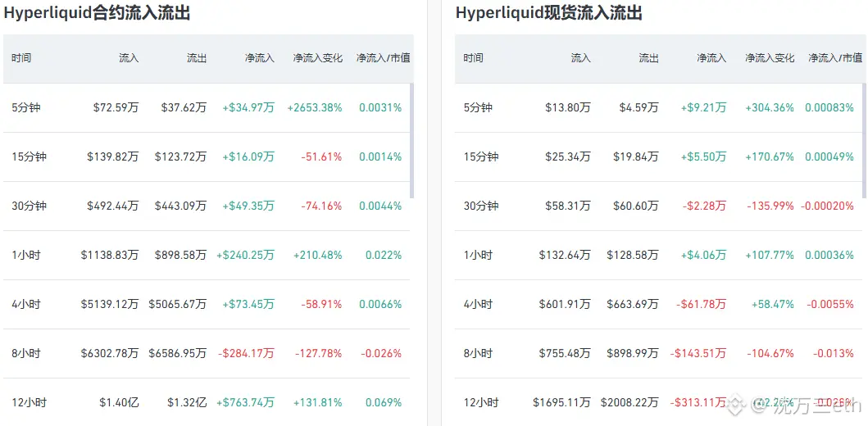Select the Hyperliquid现货流入流出 title
The width and height of the screenshot is (868, 426).
click(x=549, y=13)
